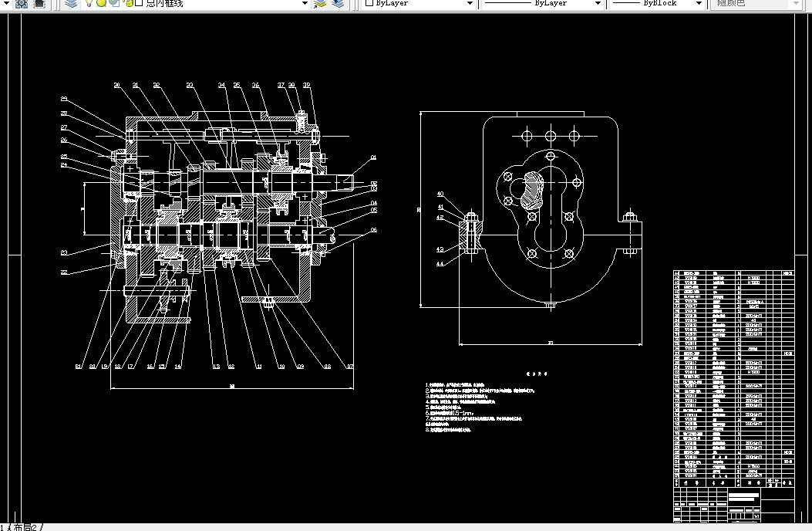Viewport: 812px width, 531px height.
Task: Click Make Object's Layer Current icon
Action: coord(321,4)
